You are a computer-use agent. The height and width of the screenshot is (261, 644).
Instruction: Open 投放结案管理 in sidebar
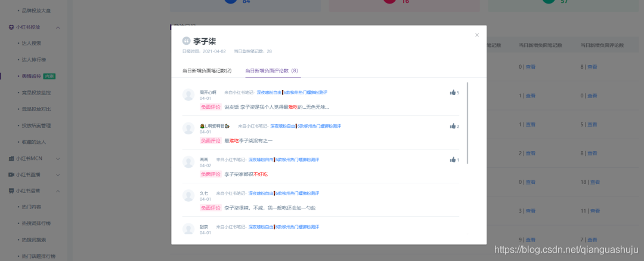(x=36, y=125)
